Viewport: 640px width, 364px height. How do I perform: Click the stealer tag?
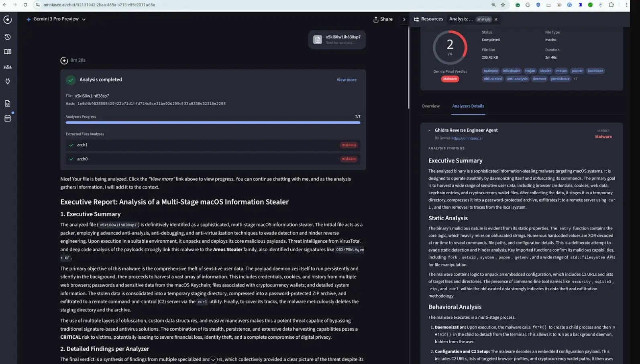tap(545, 71)
